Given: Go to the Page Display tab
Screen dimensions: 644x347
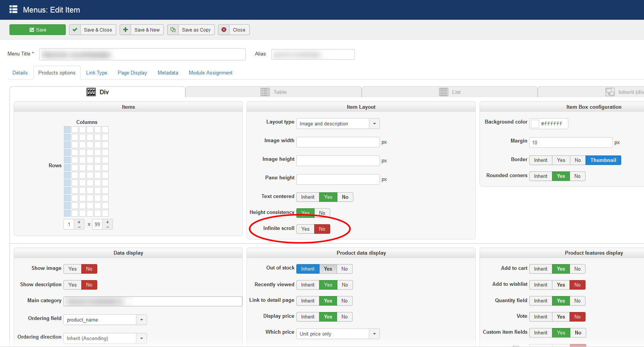Looking at the screenshot, I should pos(132,73).
